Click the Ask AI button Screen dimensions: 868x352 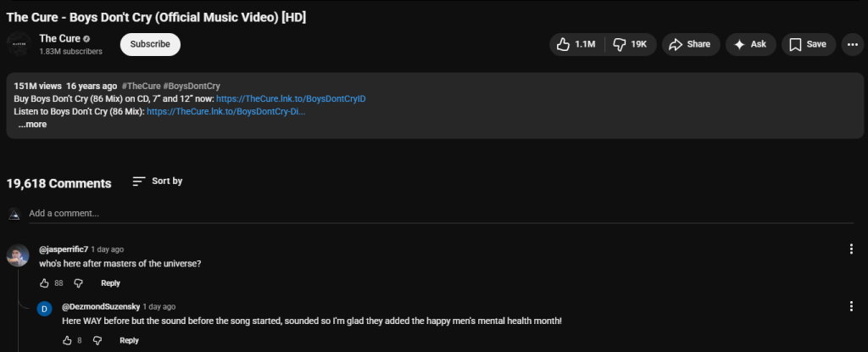(x=751, y=44)
